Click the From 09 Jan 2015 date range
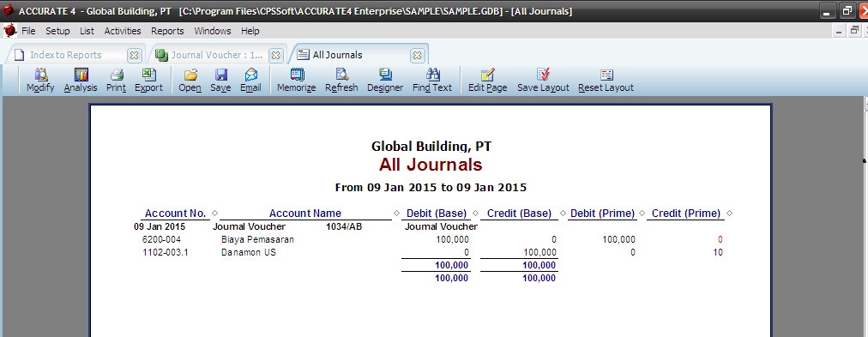Image resolution: width=868 pixels, height=337 pixels. (x=431, y=187)
